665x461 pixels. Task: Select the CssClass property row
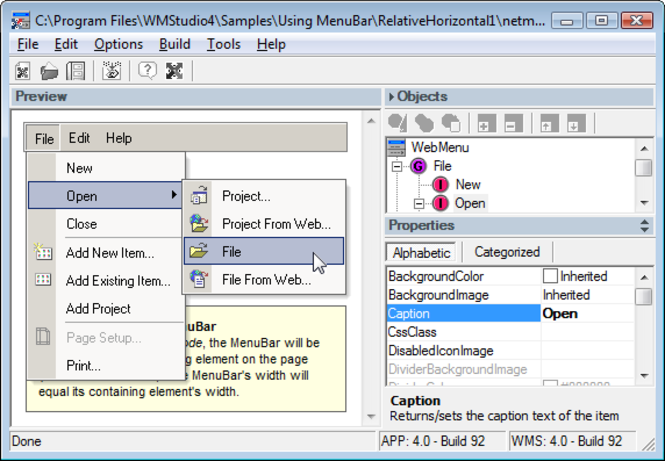tap(511, 332)
